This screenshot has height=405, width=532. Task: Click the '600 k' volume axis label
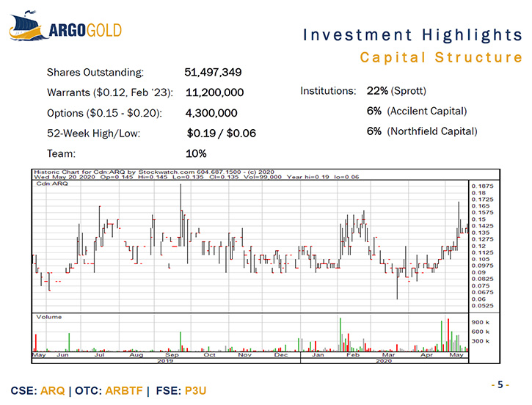pyautogui.click(x=480, y=332)
